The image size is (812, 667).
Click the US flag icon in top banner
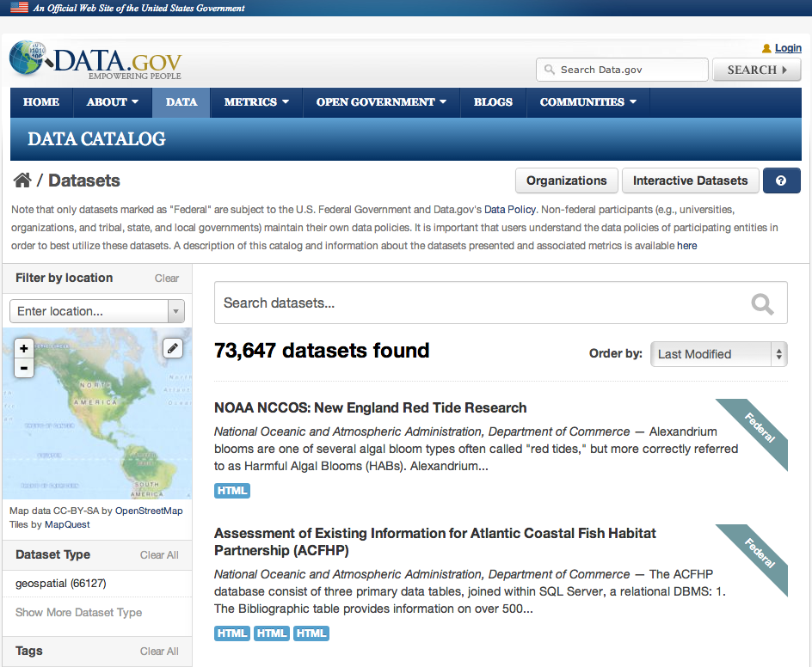20,7
